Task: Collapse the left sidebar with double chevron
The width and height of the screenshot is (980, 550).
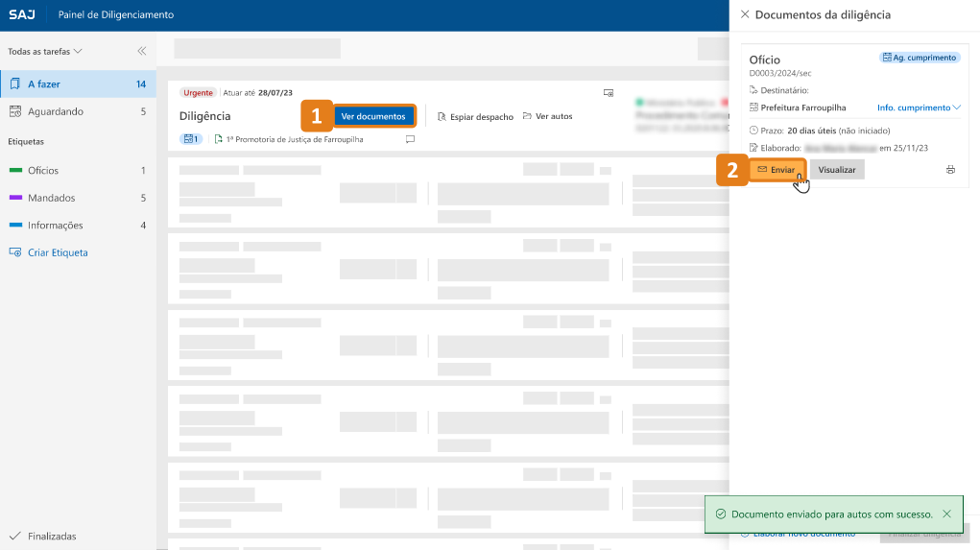Action: [x=141, y=51]
